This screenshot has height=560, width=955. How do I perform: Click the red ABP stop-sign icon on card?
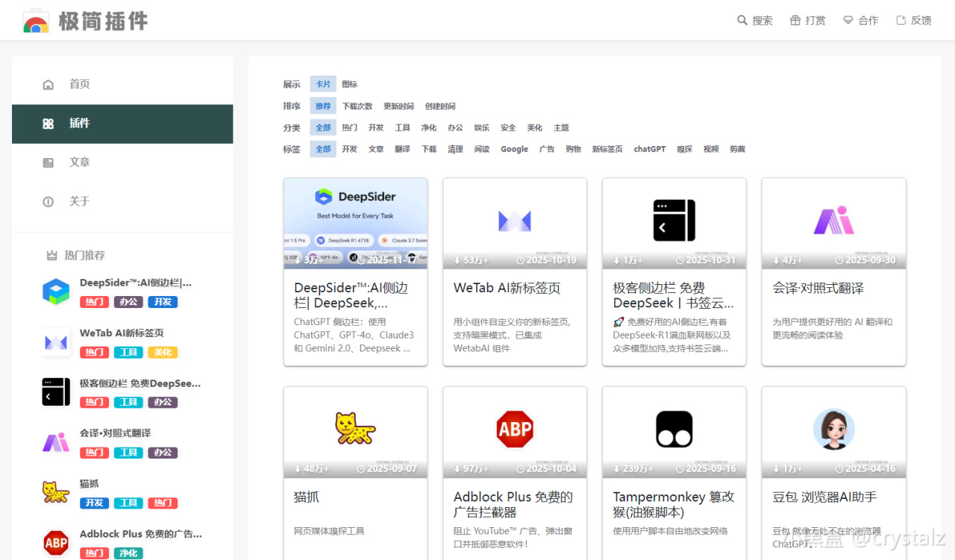(515, 429)
